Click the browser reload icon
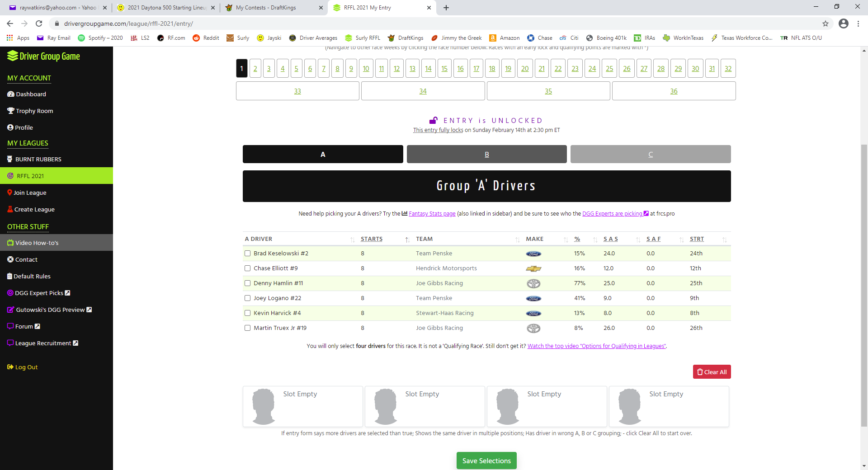This screenshot has width=868, height=470. [39, 23]
